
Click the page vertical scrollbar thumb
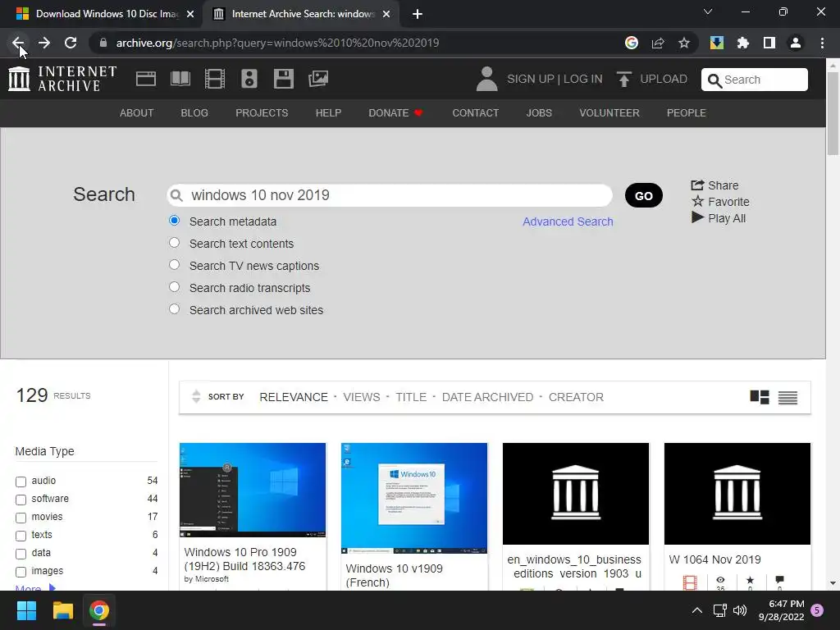(833, 112)
